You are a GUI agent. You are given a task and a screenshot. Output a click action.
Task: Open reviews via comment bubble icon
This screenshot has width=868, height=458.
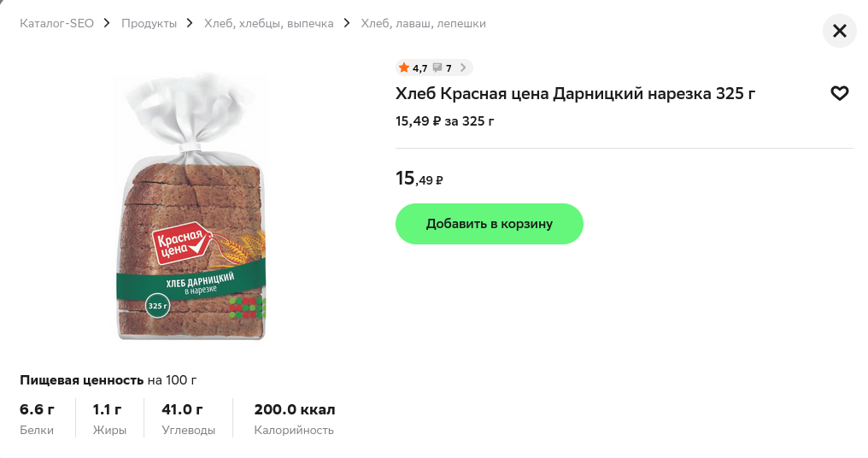437,68
